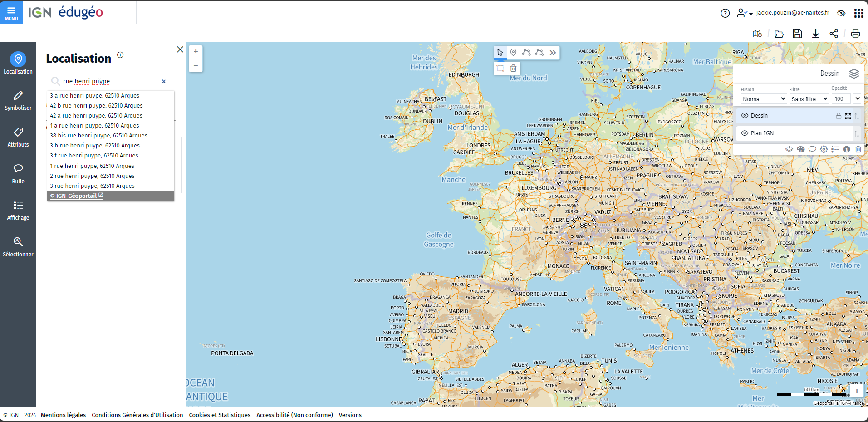
Task: Open the Sans filtre filter dropdown
Action: 809,98
